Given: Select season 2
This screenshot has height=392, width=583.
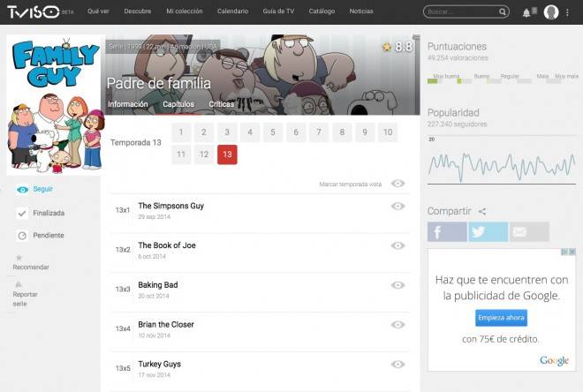Looking at the screenshot, I should pos(204,132).
